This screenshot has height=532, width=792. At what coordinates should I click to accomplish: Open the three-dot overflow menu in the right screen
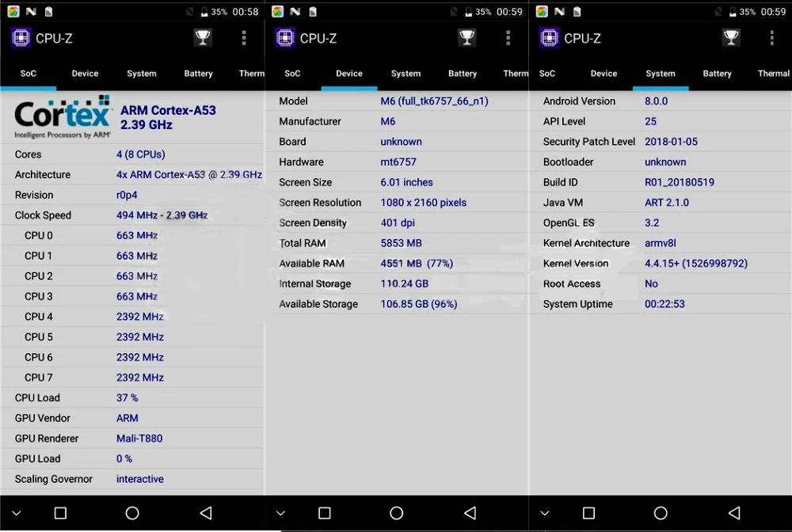click(x=771, y=38)
